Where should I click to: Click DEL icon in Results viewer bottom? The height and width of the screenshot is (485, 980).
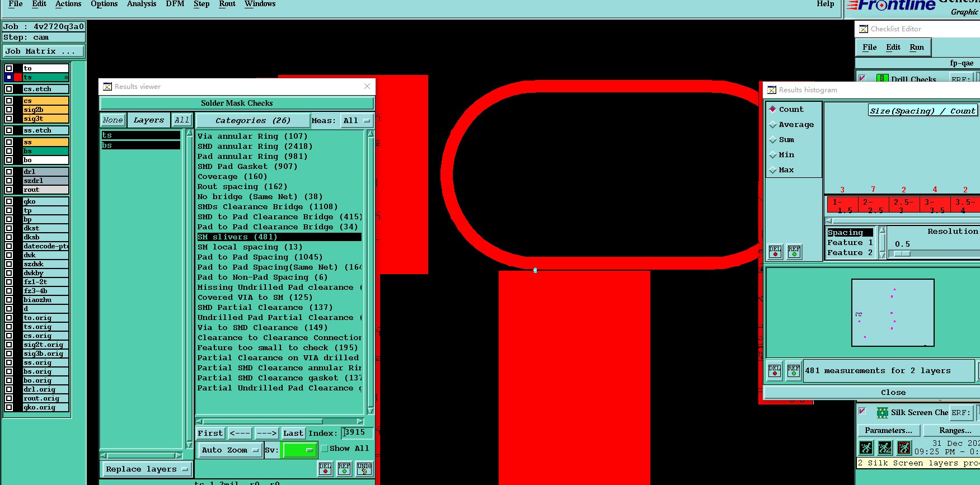click(325, 469)
